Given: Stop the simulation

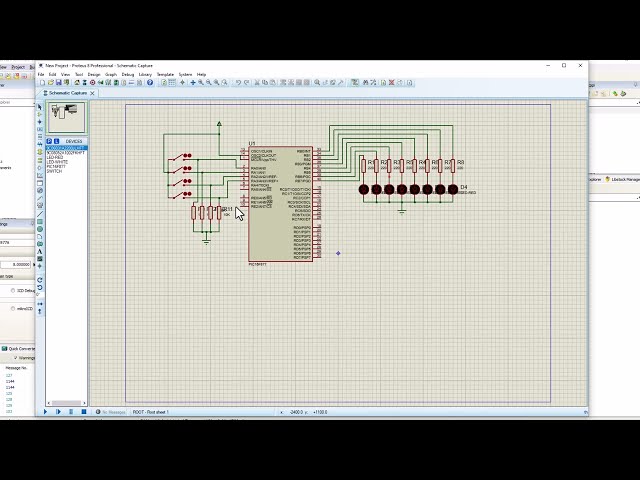Looking at the screenshot, I should [84, 412].
